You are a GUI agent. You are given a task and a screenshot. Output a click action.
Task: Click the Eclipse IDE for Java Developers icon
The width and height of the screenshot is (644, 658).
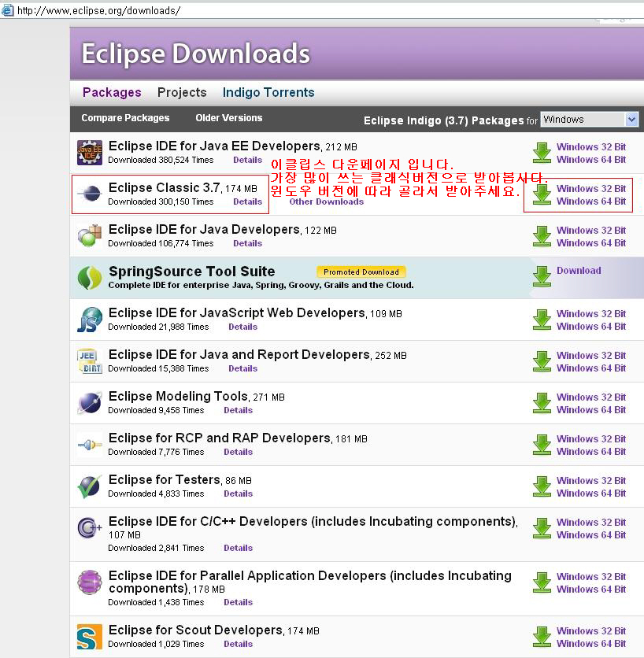[90, 235]
